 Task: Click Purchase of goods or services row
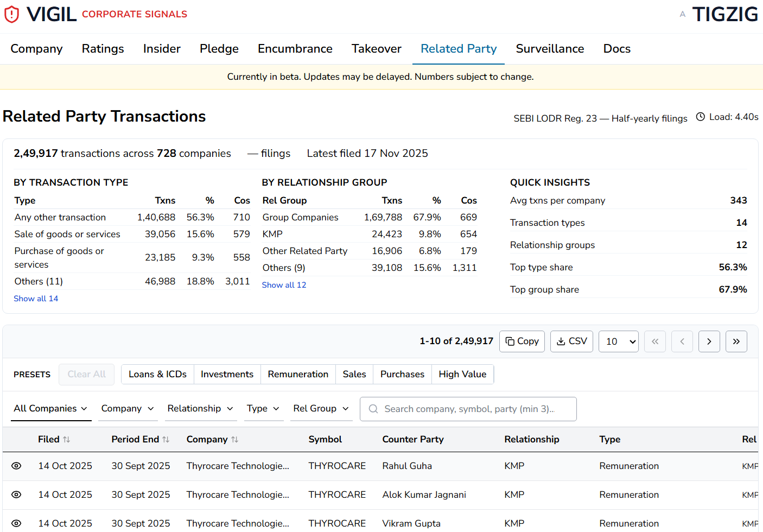pyautogui.click(x=132, y=258)
